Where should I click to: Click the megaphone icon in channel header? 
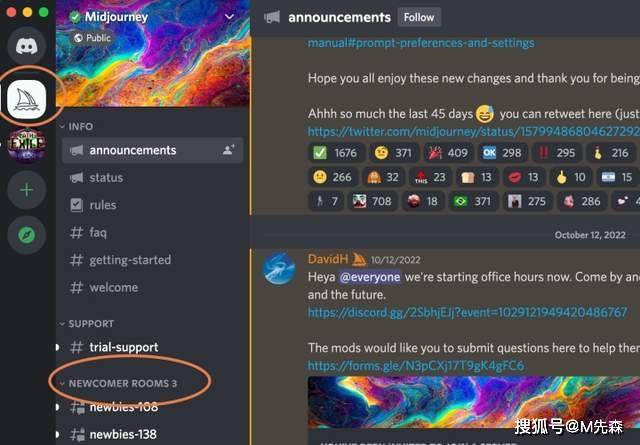(x=272, y=17)
